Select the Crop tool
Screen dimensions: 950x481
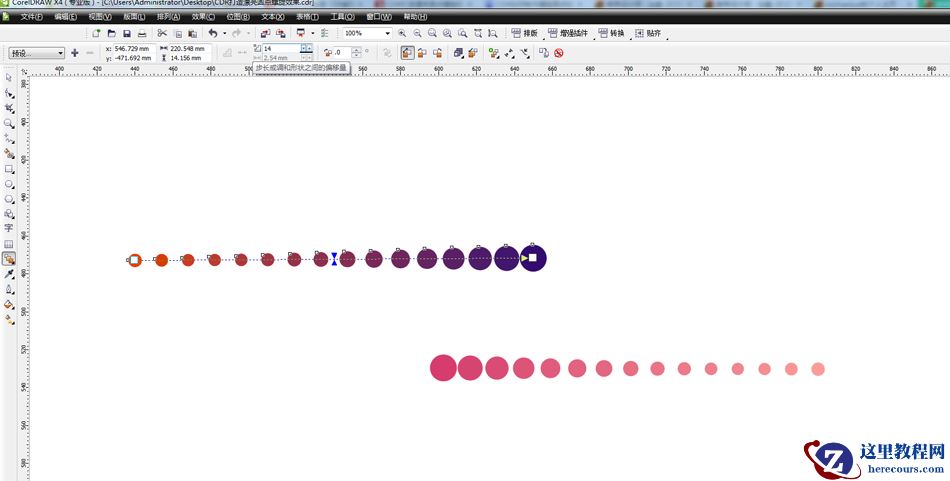tap(9, 108)
